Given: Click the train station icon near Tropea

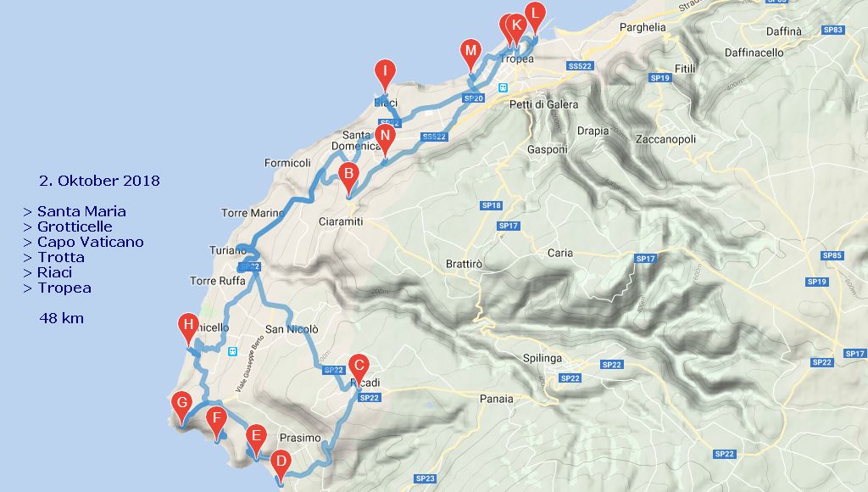Looking at the screenshot, I should coord(503,87).
